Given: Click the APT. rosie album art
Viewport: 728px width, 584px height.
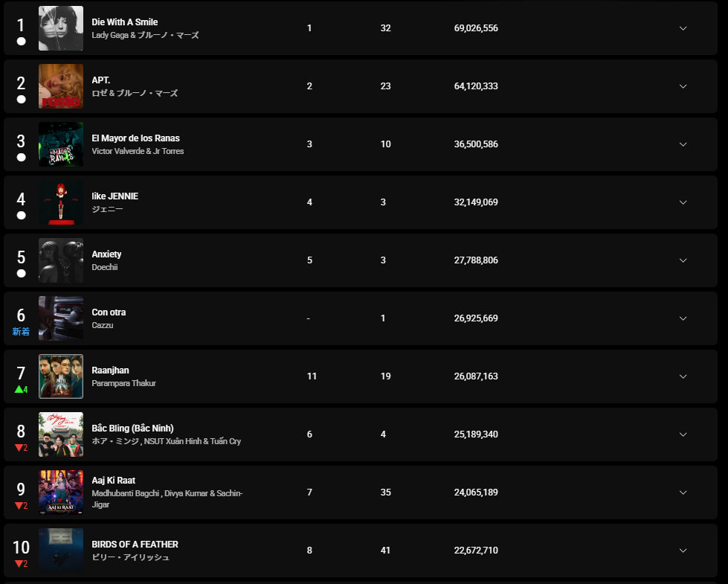Looking at the screenshot, I should tap(61, 86).
